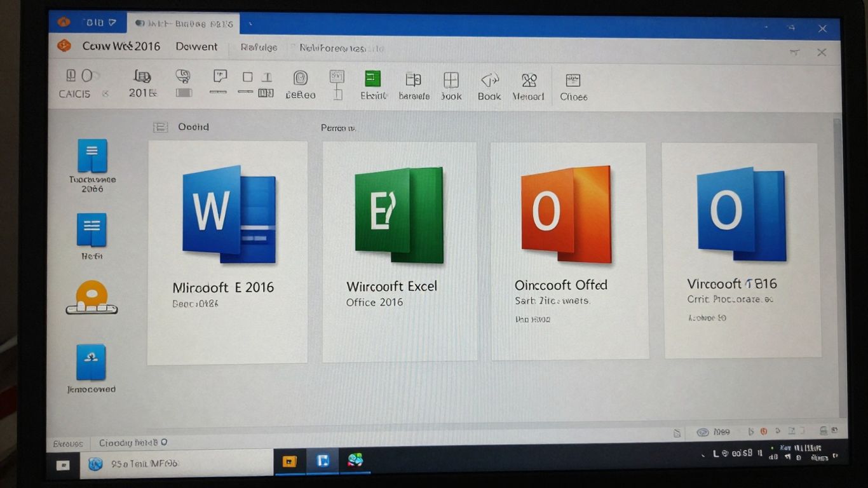Click the Word icon on the taskbar

(x=323, y=462)
